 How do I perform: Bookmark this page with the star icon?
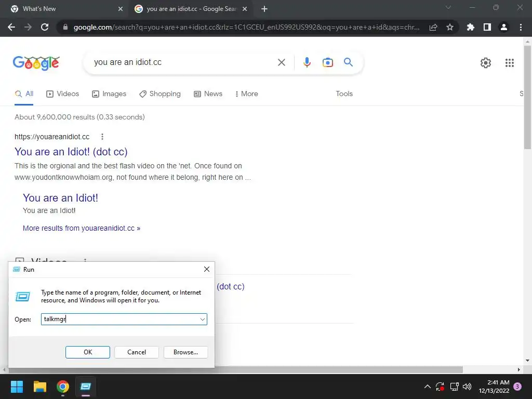coord(449,27)
